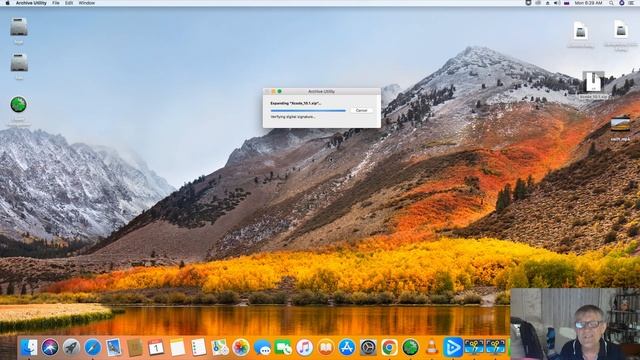Open Finder from the Dock
The height and width of the screenshot is (360, 640).
29,347
